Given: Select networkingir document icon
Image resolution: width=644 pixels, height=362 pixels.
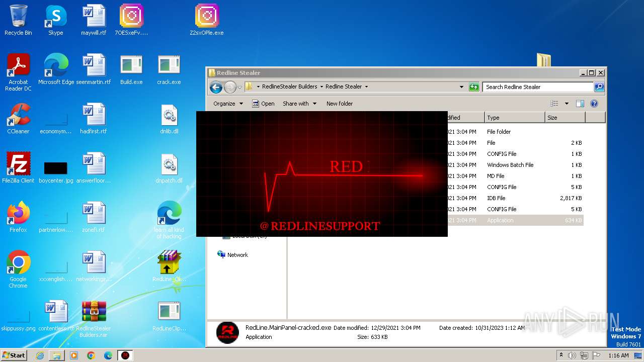Looking at the screenshot, I should coord(94,266).
